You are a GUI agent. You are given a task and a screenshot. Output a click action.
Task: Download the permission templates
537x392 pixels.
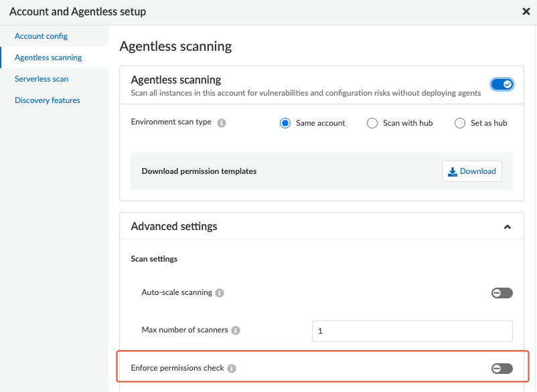472,171
